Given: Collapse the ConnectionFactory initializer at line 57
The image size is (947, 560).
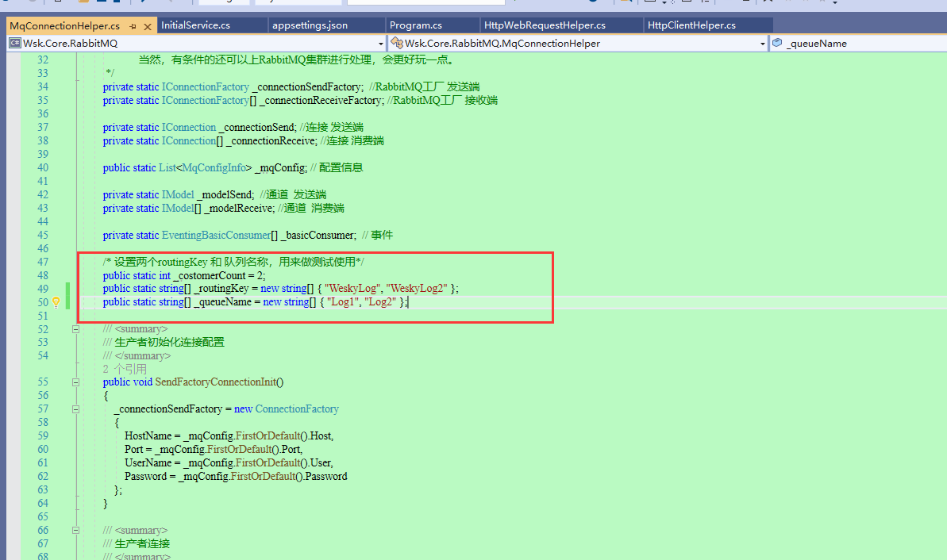Looking at the screenshot, I should [x=75, y=409].
